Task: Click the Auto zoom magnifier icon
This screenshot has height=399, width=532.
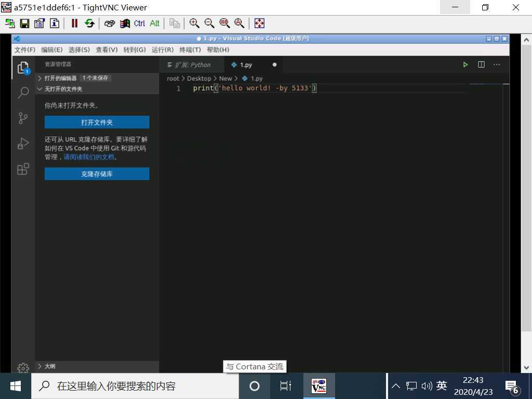Action: point(239,23)
